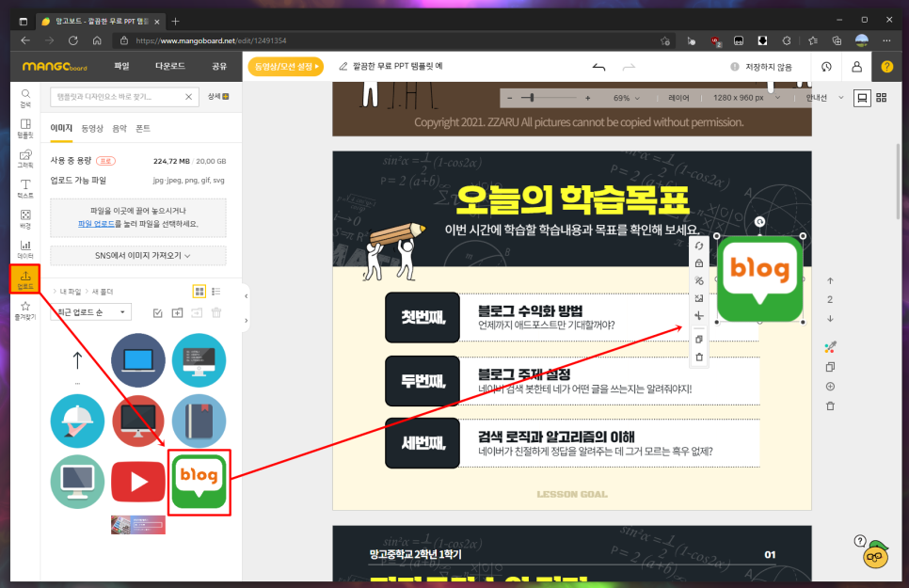Open the 즐겨찾기 favorites star panel
Image resolution: width=909 pixels, height=588 pixels.
pos(25,310)
